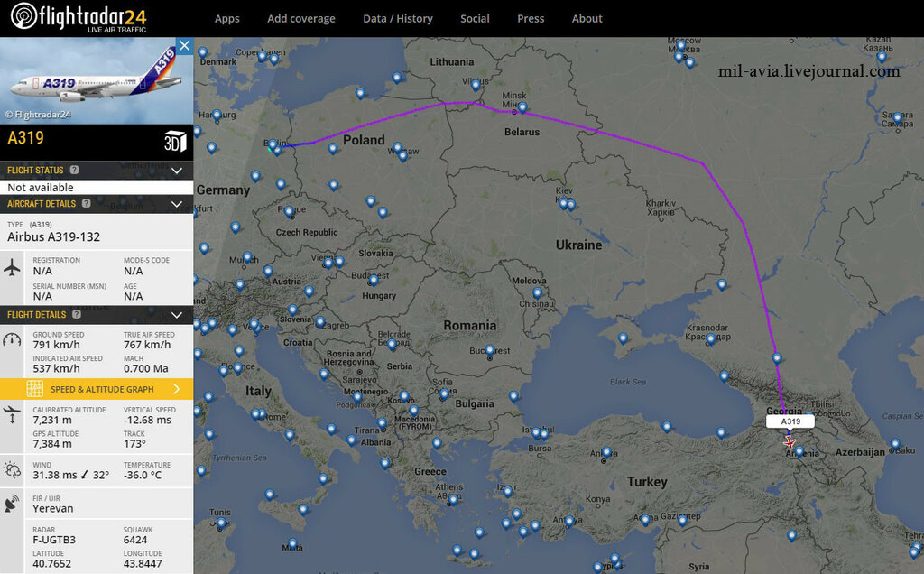
Task: Click the weather icon beside Wind
Action: point(12,469)
